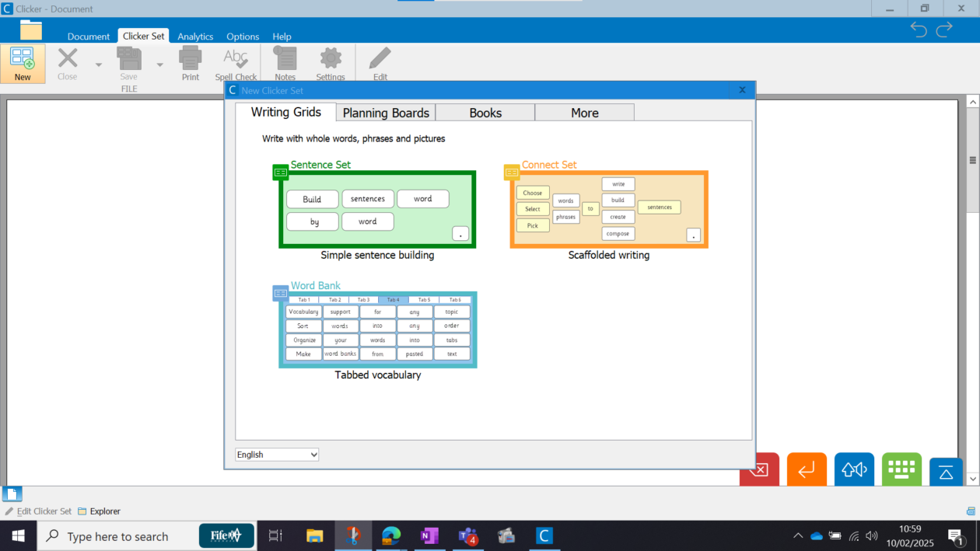Screen dimensions: 980x551
Task: Click the Tabbed vocabulary caption
Action: coord(378,375)
